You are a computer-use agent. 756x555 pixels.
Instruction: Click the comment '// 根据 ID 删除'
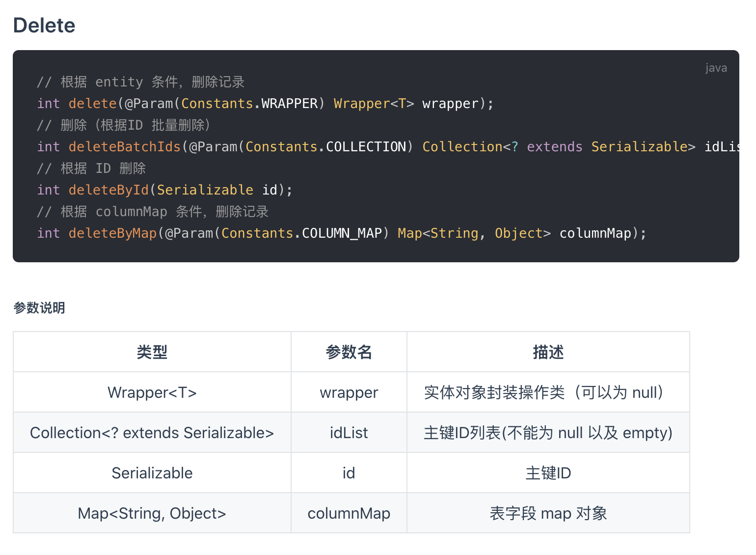point(91,168)
